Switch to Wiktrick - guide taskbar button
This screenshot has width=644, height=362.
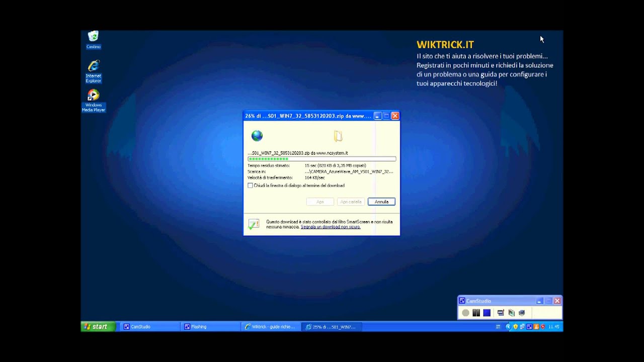271,327
